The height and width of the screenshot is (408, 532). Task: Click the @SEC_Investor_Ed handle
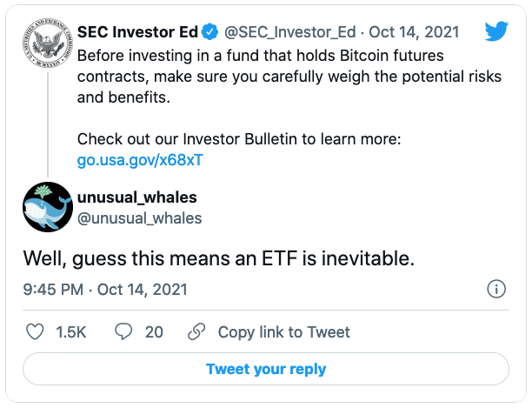[x=291, y=33]
